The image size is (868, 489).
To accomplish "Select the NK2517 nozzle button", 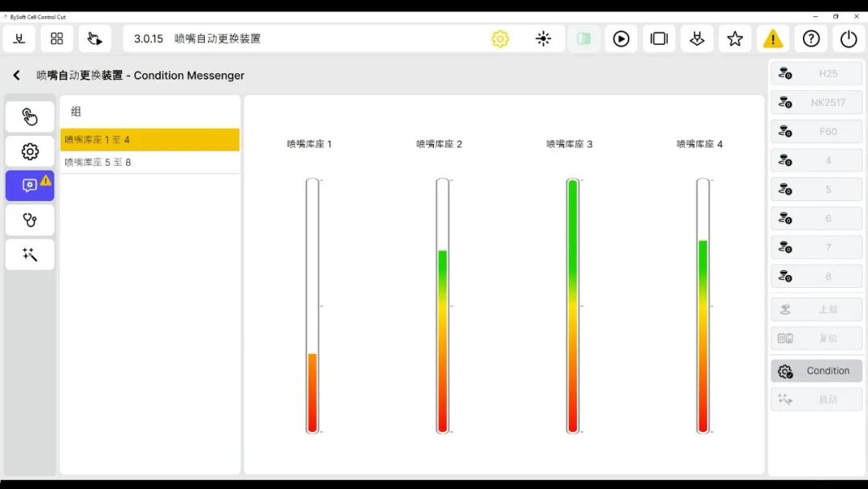I will tap(817, 102).
